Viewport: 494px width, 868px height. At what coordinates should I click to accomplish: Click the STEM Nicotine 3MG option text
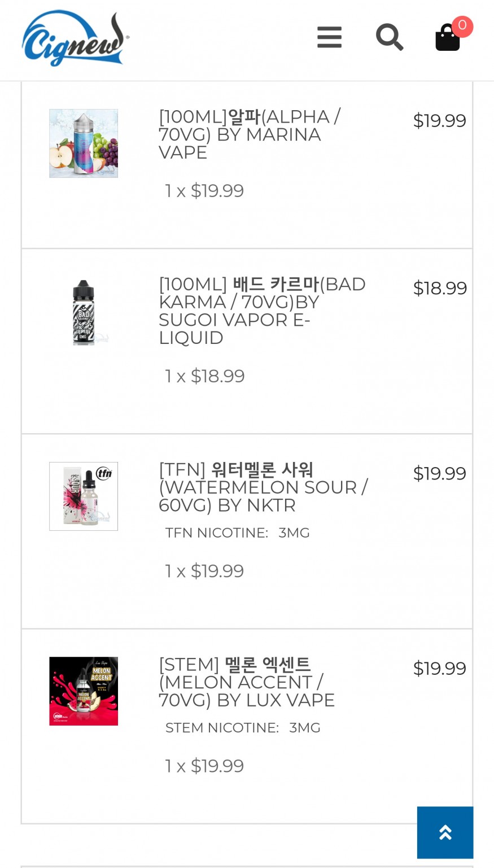pos(243,727)
